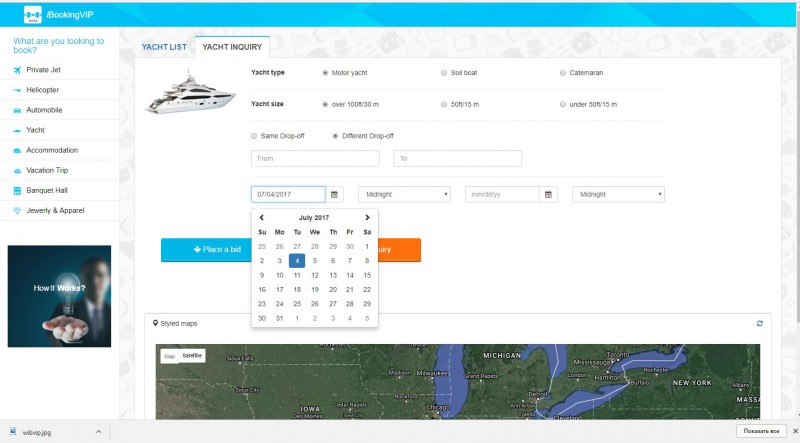Click the Yacht boat icon in sidebar
Screen dimensions: 800x443
point(17,130)
